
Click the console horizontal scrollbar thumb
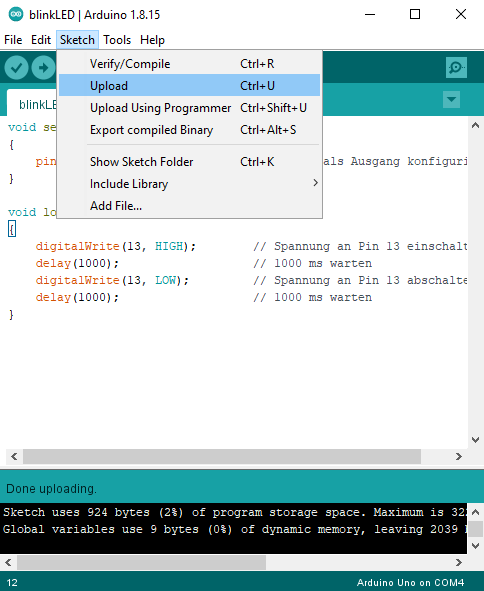(x=141, y=562)
